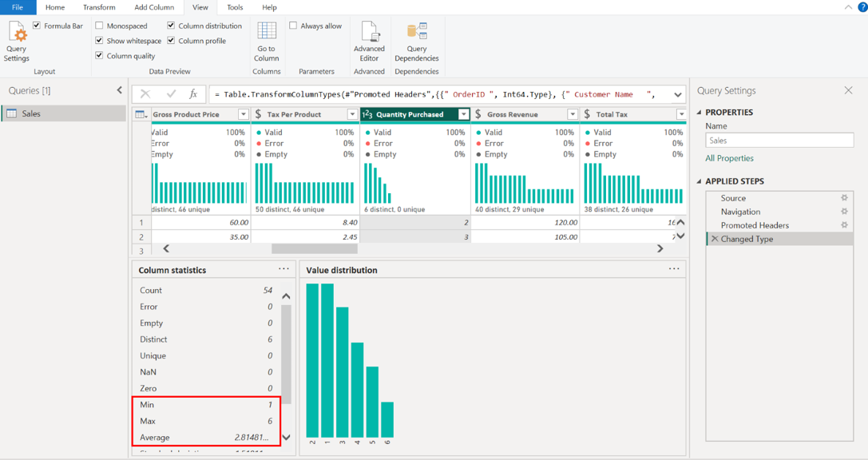
Task: Open Column statistics options ellipsis
Action: pyautogui.click(x=283, y=269)
